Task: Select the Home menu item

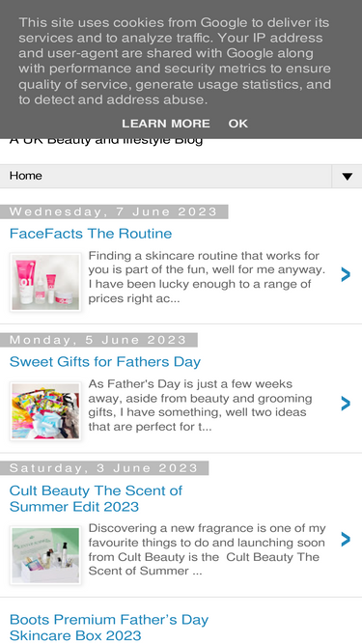Action: point(25,176)
